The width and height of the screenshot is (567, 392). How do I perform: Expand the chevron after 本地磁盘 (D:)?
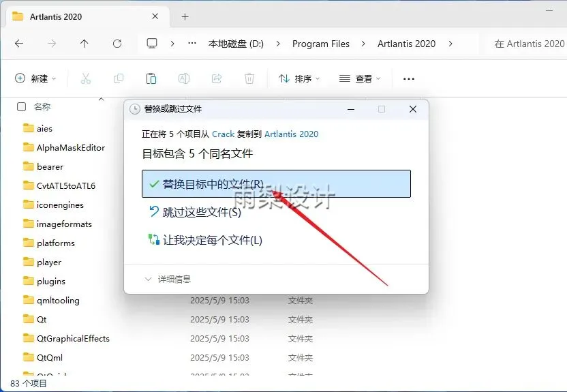click(278, 44)
